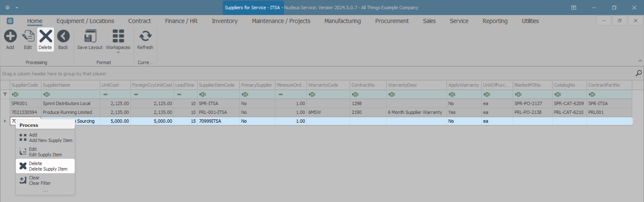Expand the row indicator arrow of selected row
The width and height of the screenshot is (644, 202).
pyautogui.click(x=5, y=121)
